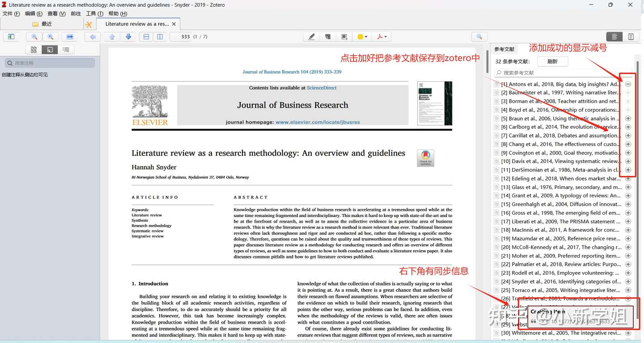Show annotations view in left sidebar
The width and height of the screenshot is (644, 343).
[50, 50]
